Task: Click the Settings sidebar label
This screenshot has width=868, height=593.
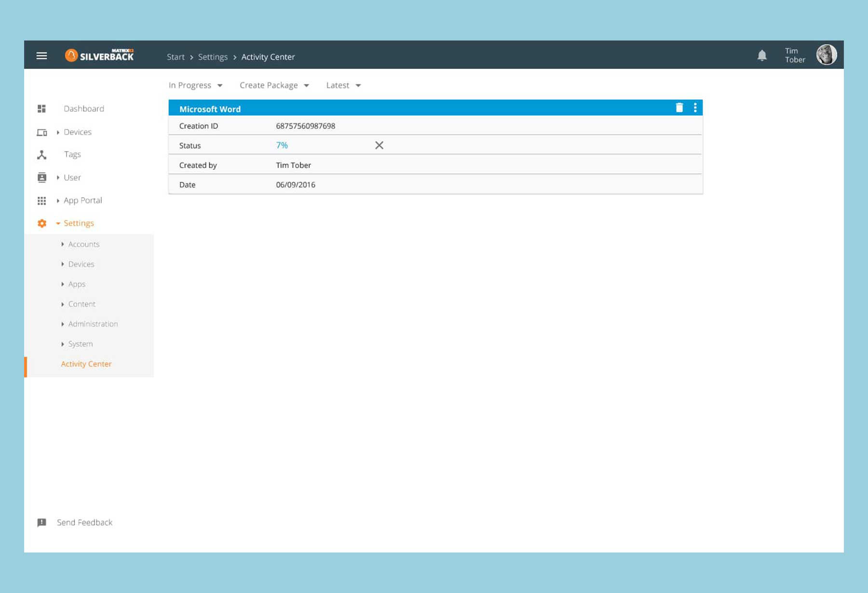Action: point(79,223)
